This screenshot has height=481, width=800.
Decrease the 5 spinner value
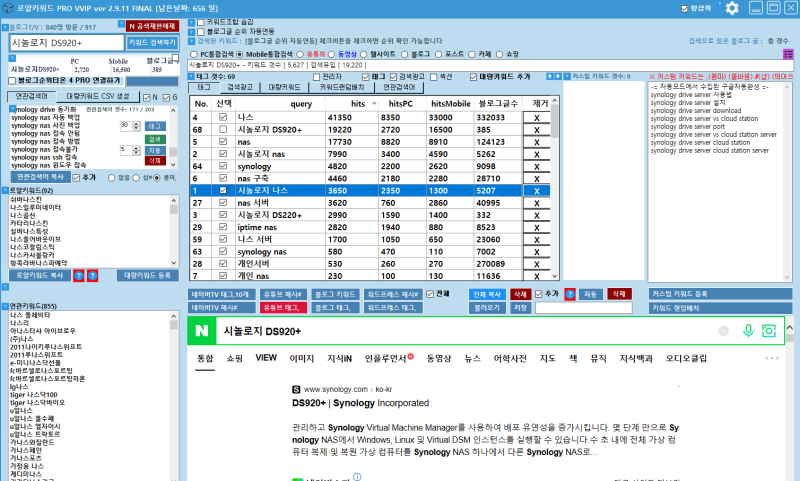pyautogui.click(x=136, y=152)
